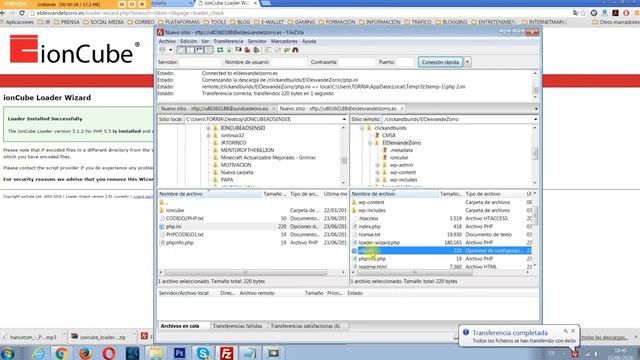
Task: Toggle the transfer queue display button
Action: (x=209, y=50)
